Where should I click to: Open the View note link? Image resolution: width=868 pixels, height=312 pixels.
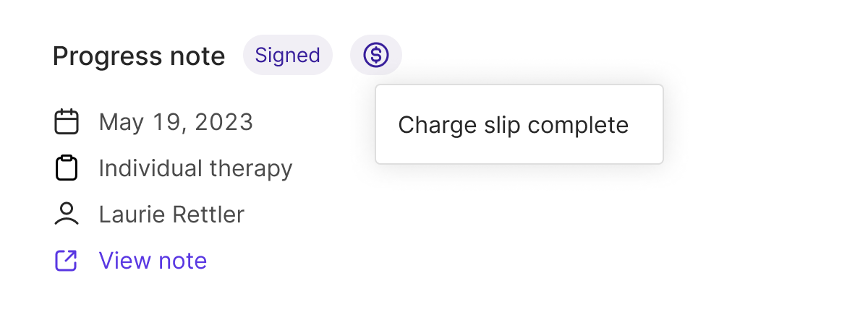click(153, 261)
